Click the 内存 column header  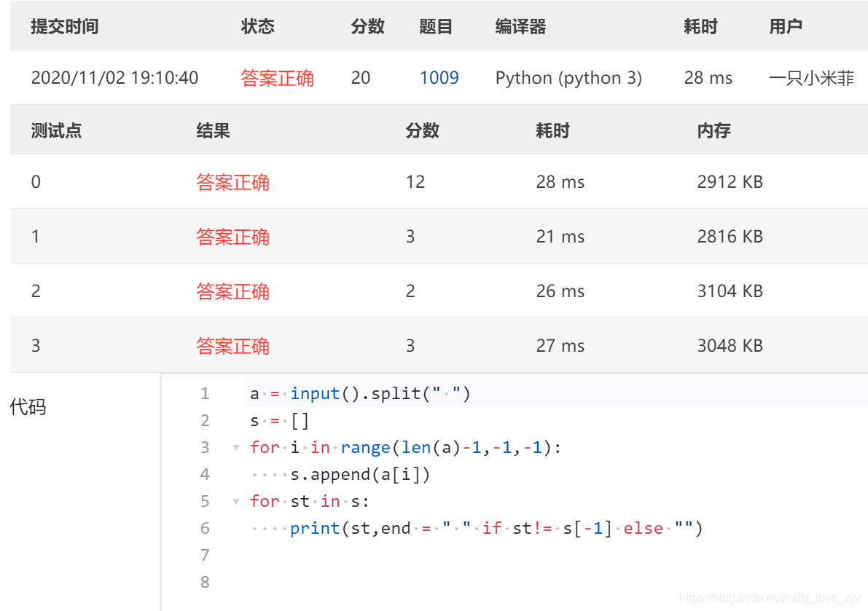[714, 130]
